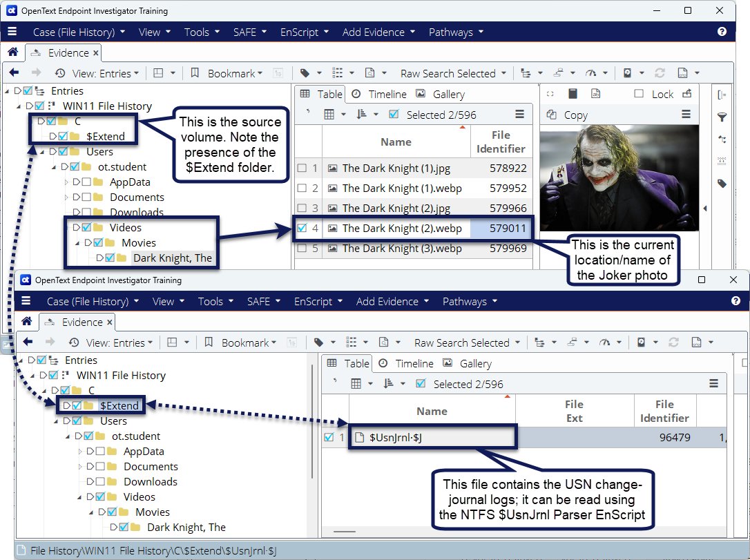750x560 pixels.
Task: Click Tag icon in top window toolbar
Action: (305, 73)
